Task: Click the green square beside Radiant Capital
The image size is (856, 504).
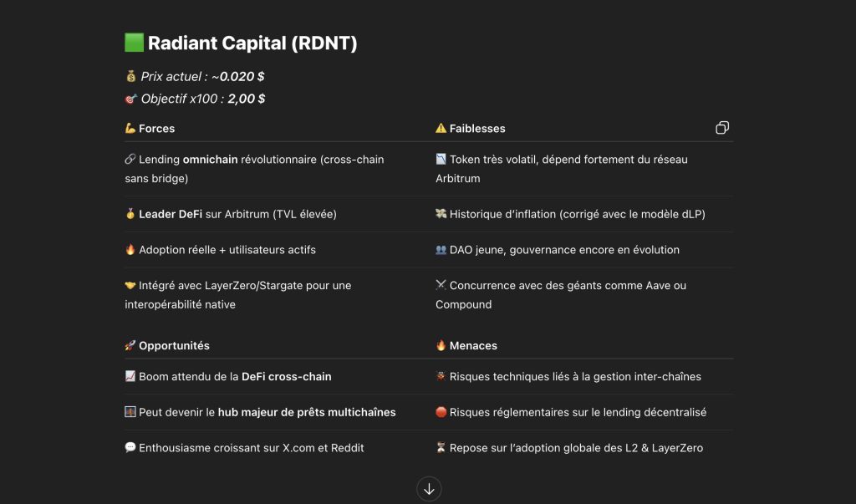Action: pos(135,43)
